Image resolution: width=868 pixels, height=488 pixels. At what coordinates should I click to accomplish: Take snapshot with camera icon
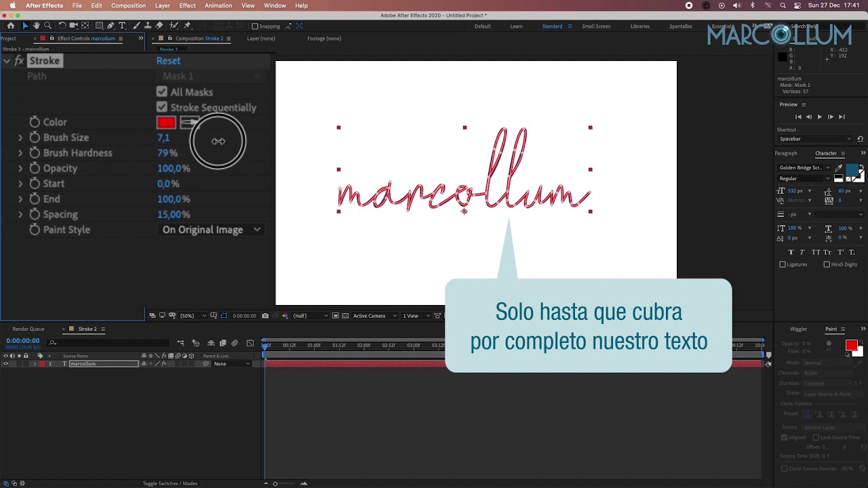pyautogui.click(x=265, y=316)
